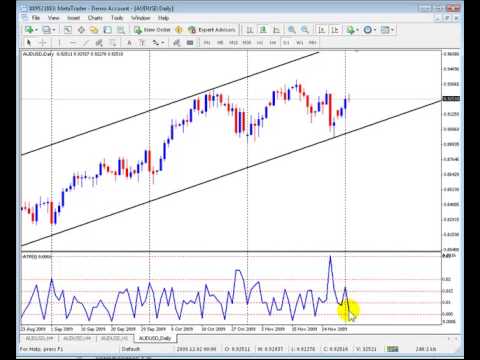The image size is (480, 360).
Task: Select the vertical line tool
Action: 59,43
